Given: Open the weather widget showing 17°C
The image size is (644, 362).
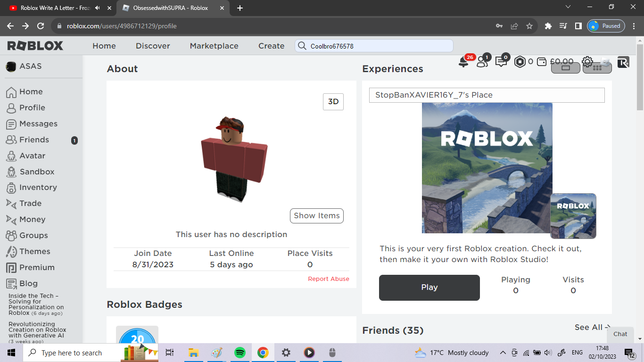Looking at the screenshot, I should coord(452,353).
